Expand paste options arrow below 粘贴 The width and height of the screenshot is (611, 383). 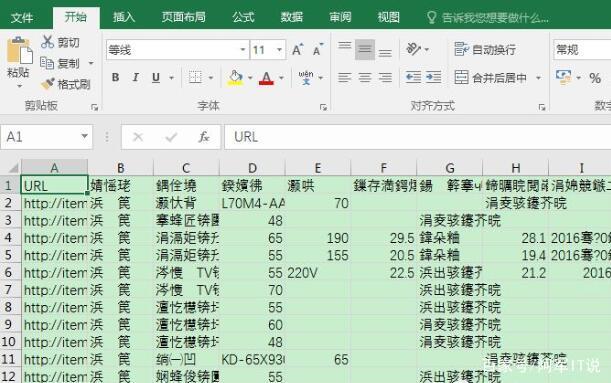[x=19, y=86]
